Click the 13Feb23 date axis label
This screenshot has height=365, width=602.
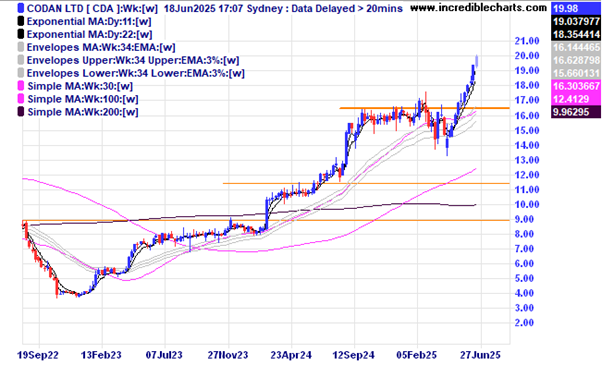[101, 355]
